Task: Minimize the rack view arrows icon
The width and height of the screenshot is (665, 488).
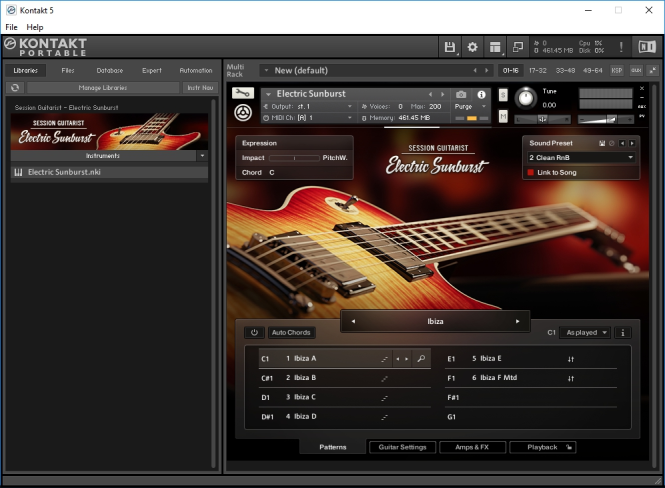Action: (653, 70)
